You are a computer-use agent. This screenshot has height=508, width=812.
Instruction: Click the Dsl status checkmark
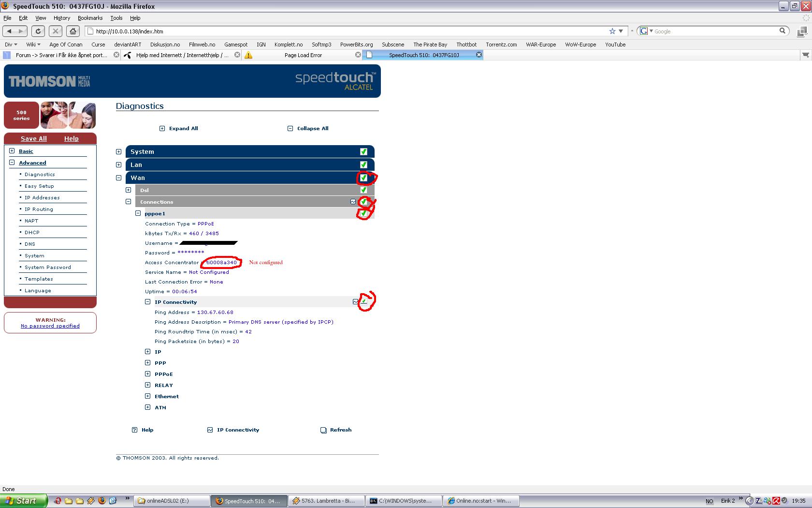click(363, 190)
